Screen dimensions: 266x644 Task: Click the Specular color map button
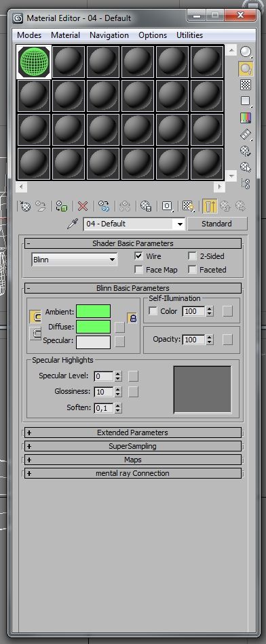(119, 342)
